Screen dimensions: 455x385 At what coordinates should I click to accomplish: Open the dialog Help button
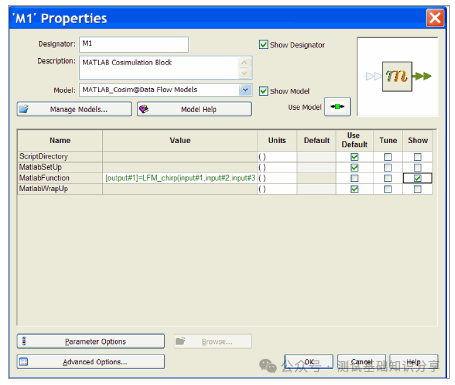coord(414,362)
